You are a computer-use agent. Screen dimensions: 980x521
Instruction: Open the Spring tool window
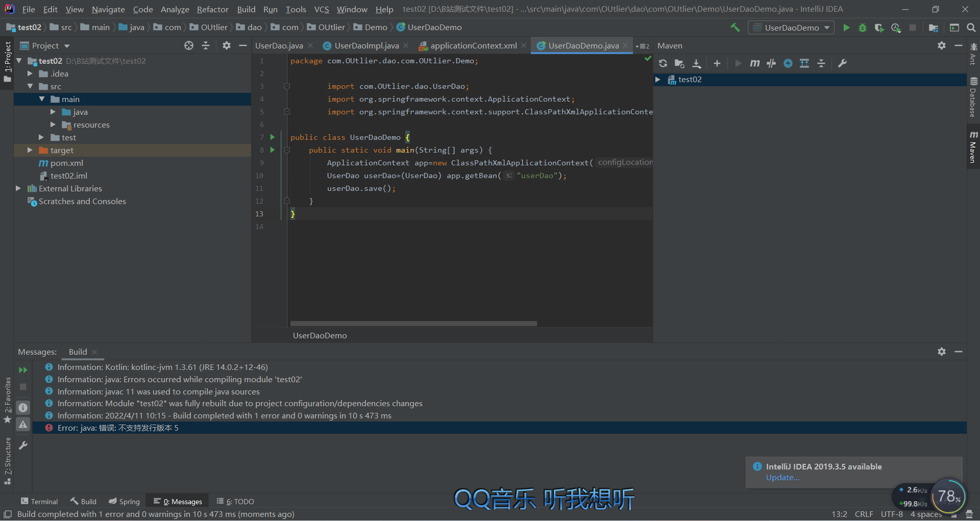(x=124, y=502)
